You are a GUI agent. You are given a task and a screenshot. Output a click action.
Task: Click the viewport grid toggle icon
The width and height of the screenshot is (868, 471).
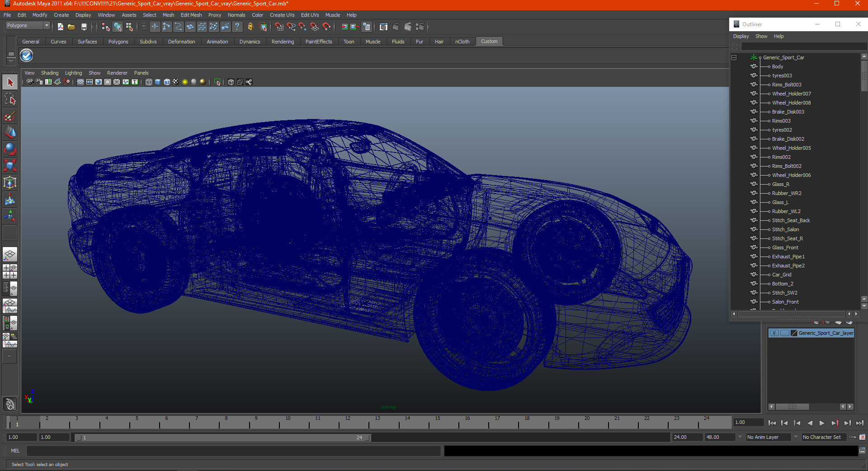click(x=80, y=82)
